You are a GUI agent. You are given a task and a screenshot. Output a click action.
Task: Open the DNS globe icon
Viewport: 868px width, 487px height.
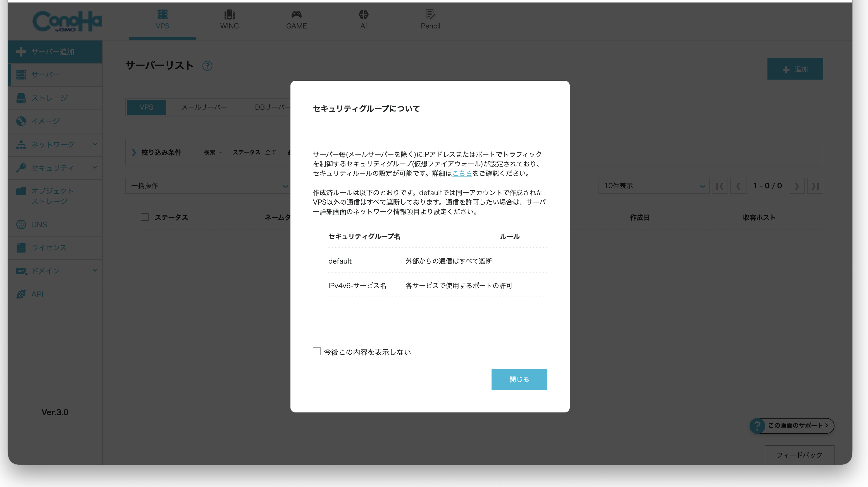coord(21,225)
